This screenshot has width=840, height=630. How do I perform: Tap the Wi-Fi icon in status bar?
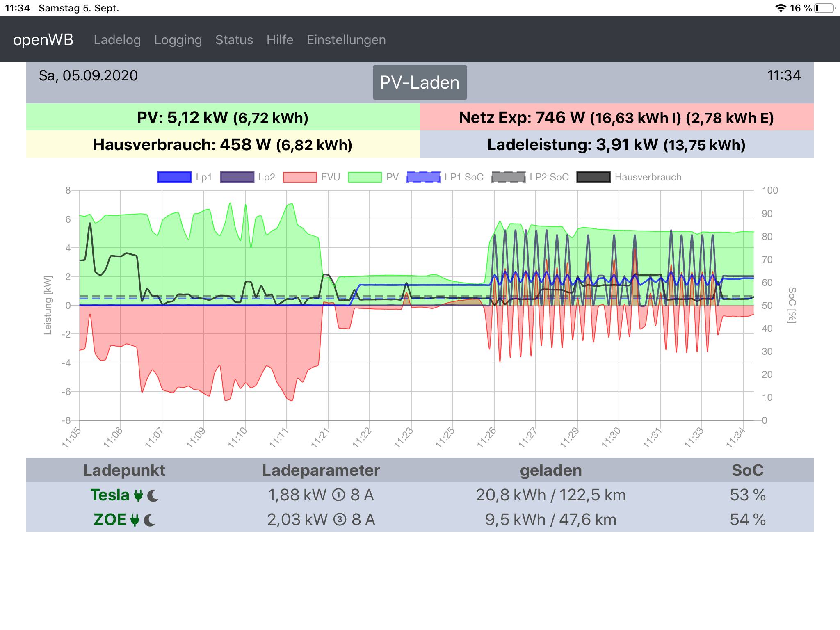point(781,8)
